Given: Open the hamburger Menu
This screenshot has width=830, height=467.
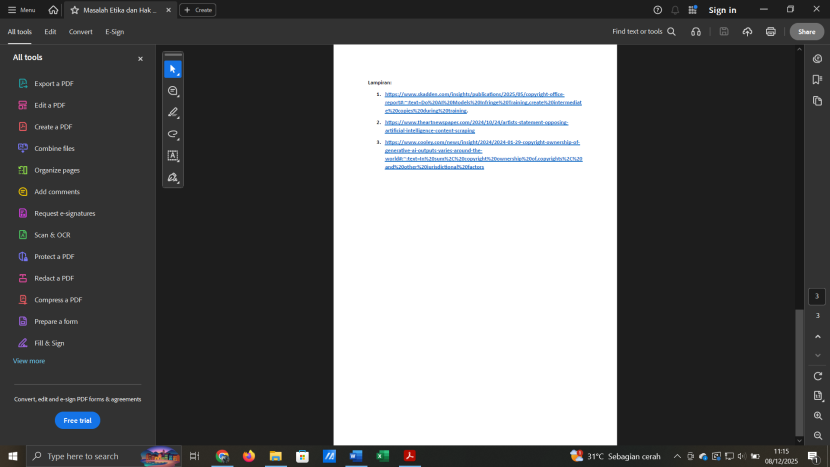Looking at the screenshot, I should click(x=21, y=10).
